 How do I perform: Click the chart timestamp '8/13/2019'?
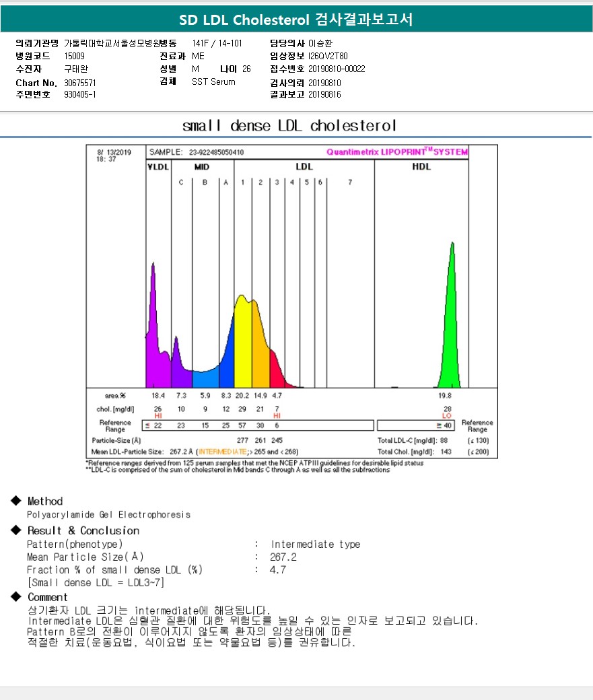click(114, 152)
